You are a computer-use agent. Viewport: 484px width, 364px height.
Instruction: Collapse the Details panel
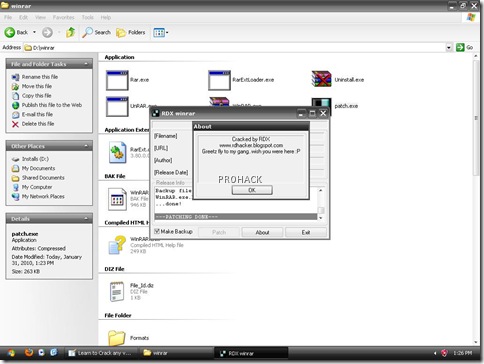click(86, 219)
